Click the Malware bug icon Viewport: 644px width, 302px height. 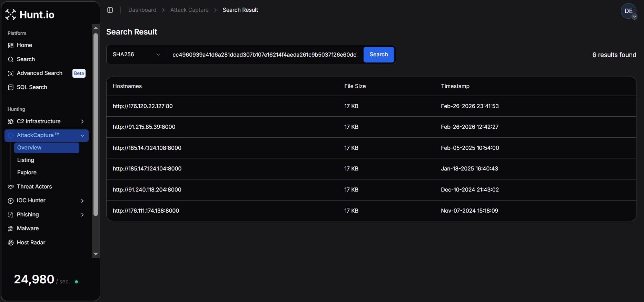pos(11,228)
